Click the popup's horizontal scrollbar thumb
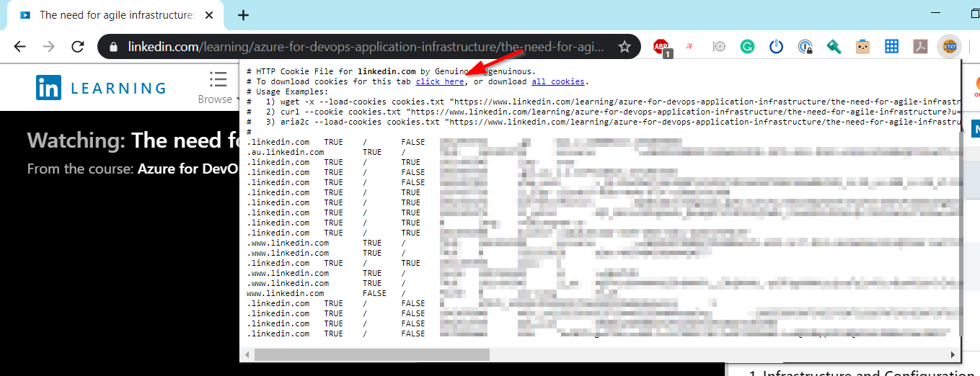980x376 pixels. tap(371, 354)
